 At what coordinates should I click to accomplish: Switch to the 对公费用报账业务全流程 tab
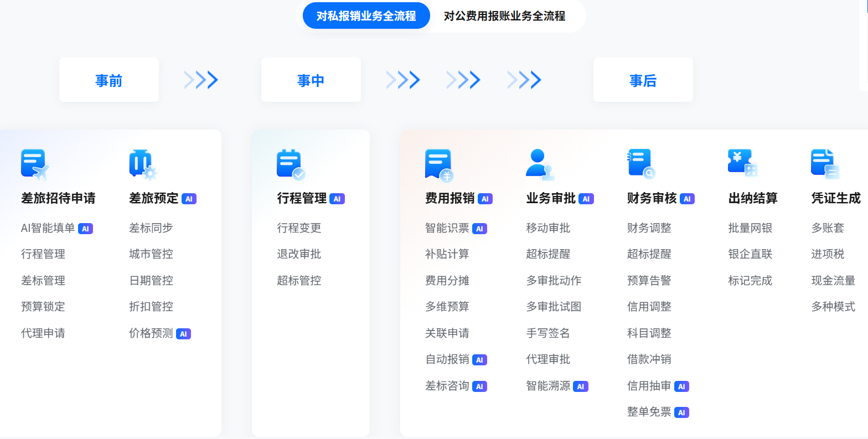tap(504, 16)
